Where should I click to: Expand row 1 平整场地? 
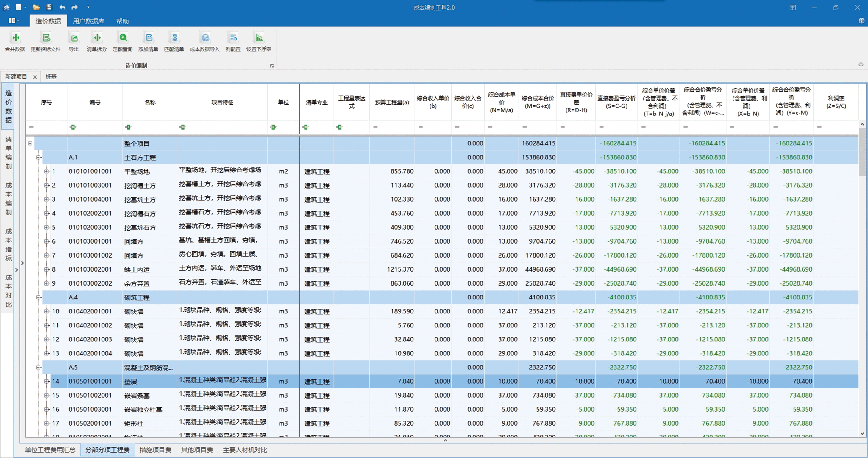pos(46,171)
